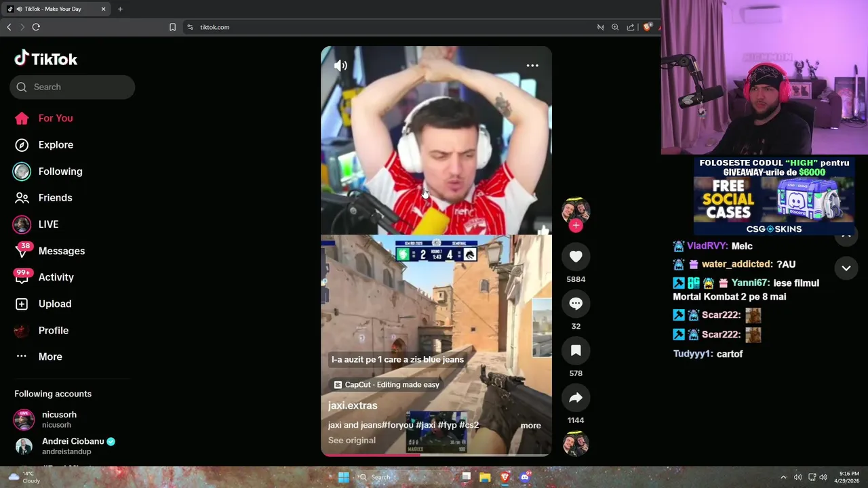The image size is (868, 488).
Task: Bookmark this page in browser toolbar
Action: (x=172, y=27)
